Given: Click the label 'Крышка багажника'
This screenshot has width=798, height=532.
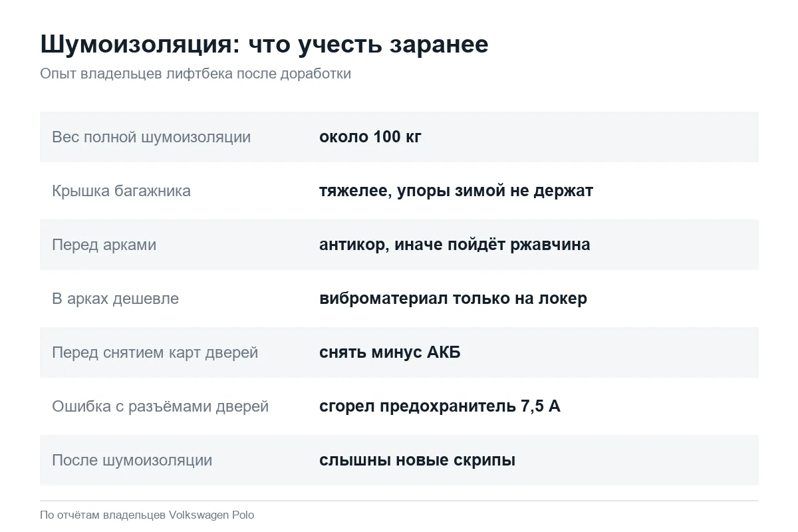Looking at the screenshot, I should coord(121,191).
